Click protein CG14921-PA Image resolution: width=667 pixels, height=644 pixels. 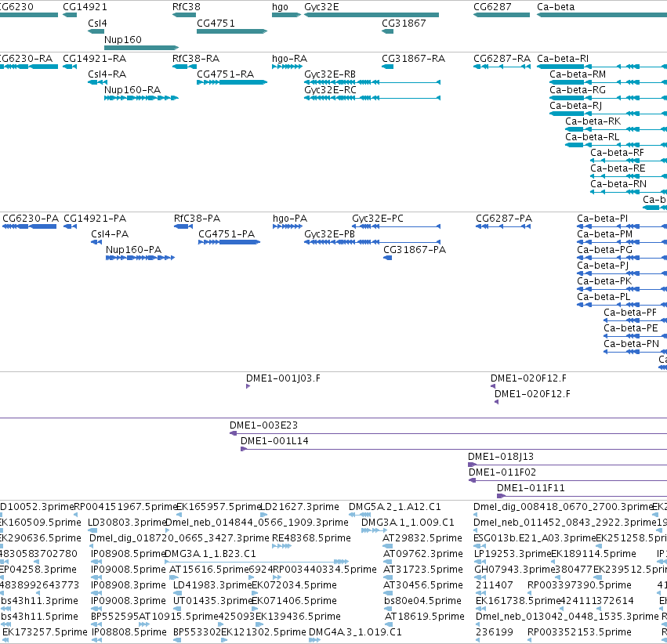[x=71, y=226]
